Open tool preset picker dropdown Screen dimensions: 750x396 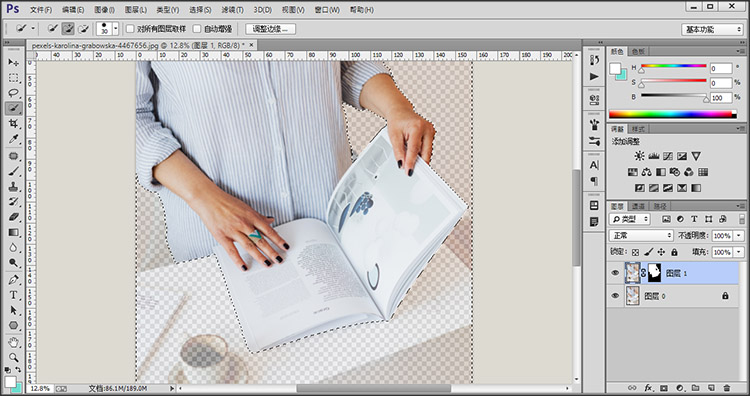(33, 29)
